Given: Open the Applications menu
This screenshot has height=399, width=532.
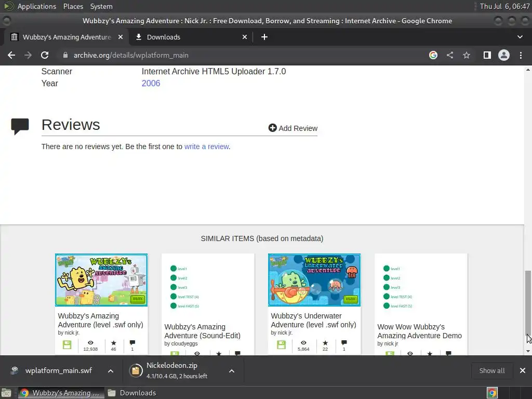Looking at the screenshot, I should pos(37,6).
